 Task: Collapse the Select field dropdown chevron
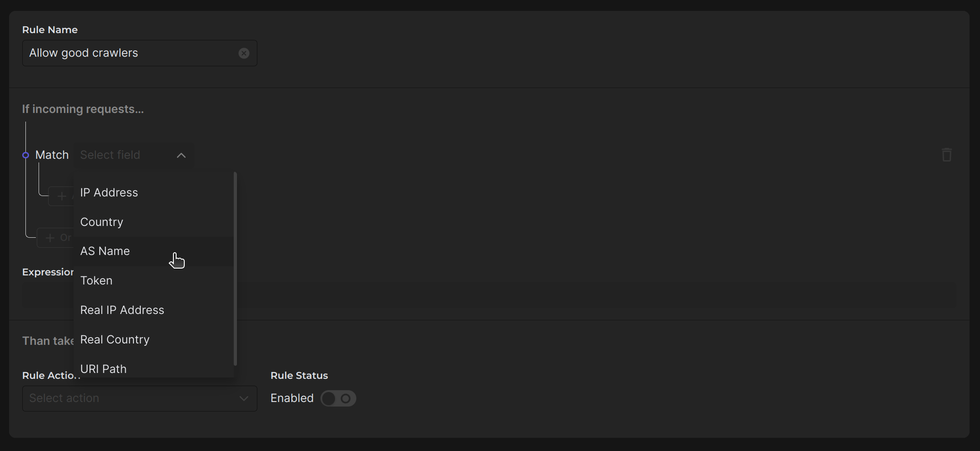[x=181, y=156]
